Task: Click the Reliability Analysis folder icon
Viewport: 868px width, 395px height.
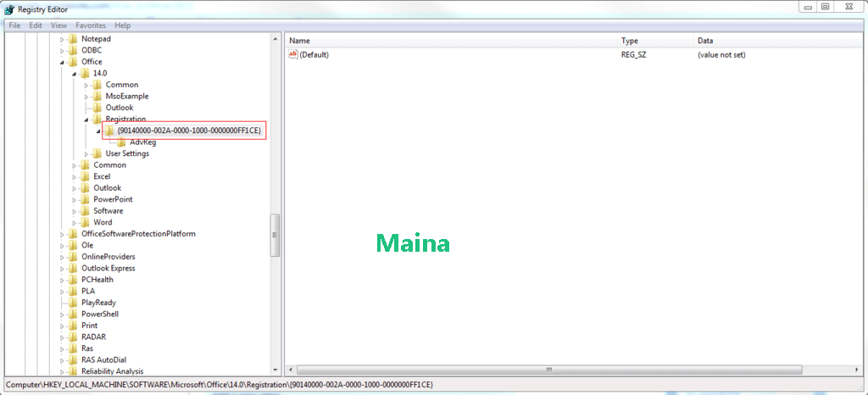Action: click(73, 372)
